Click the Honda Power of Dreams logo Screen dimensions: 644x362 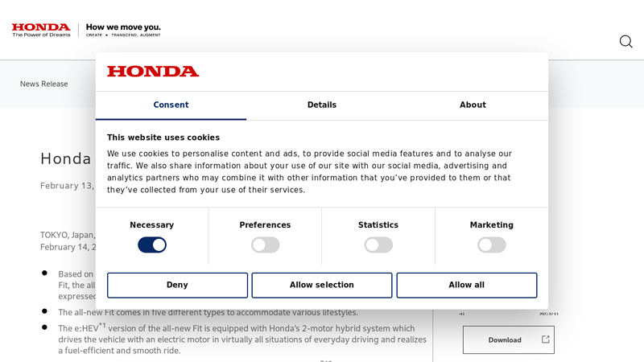pos(41,31)
